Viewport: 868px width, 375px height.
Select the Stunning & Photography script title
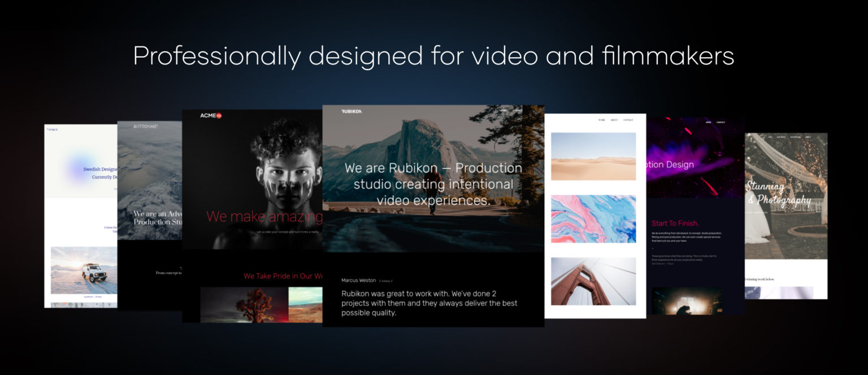(778, 193)
